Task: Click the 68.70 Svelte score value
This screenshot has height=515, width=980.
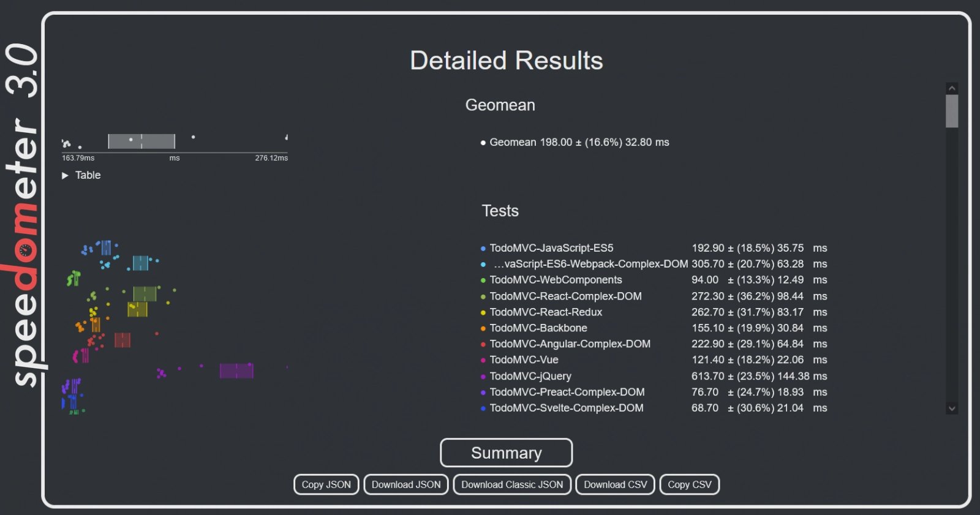Action: click(x=705, y=408)
